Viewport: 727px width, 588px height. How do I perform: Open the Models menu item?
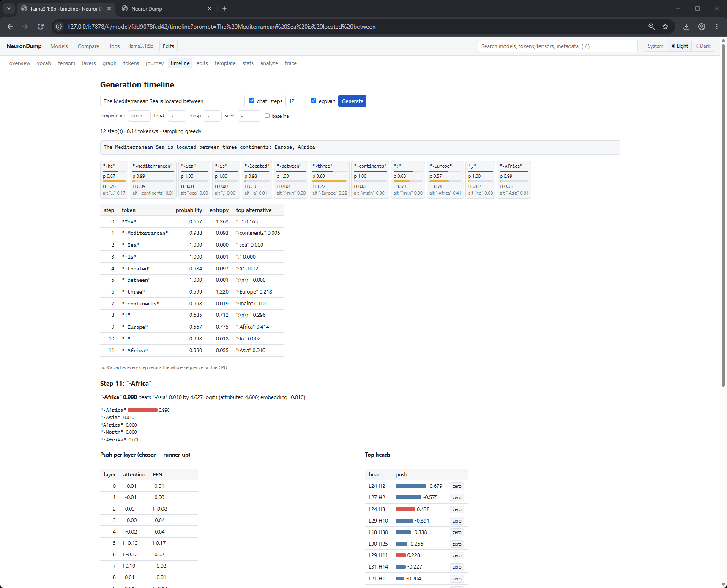59,46
